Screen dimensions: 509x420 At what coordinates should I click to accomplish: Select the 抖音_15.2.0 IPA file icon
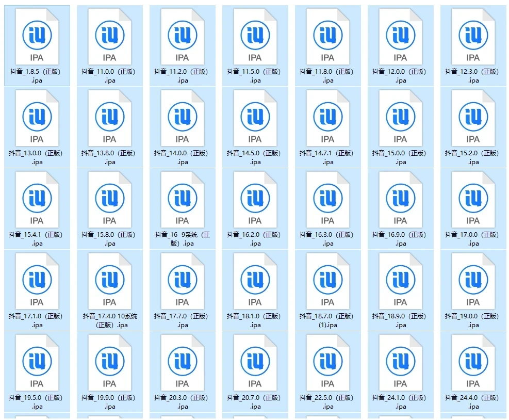click(473, 118)
